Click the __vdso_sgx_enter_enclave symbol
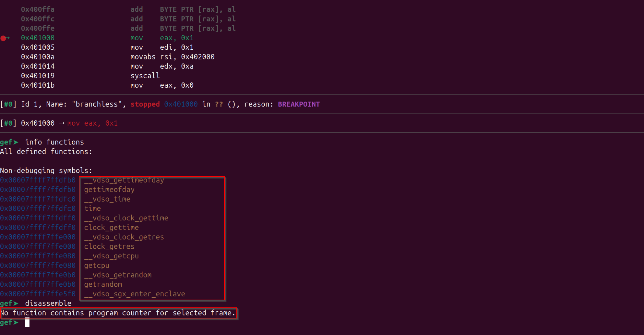The height and width of the screenshot is (335, 644). 135,294
